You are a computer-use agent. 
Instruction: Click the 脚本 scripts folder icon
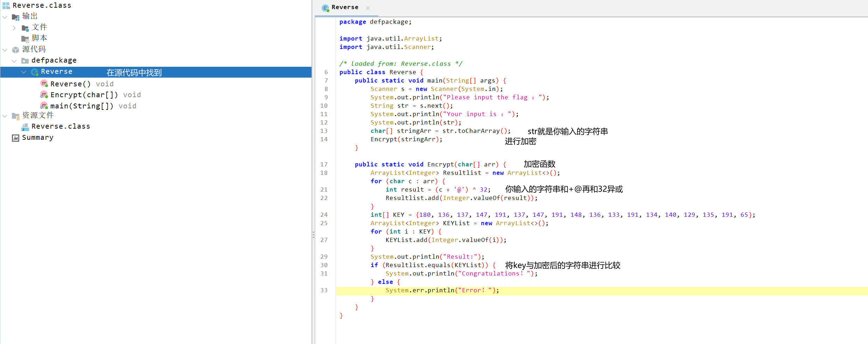pos(25,38)
